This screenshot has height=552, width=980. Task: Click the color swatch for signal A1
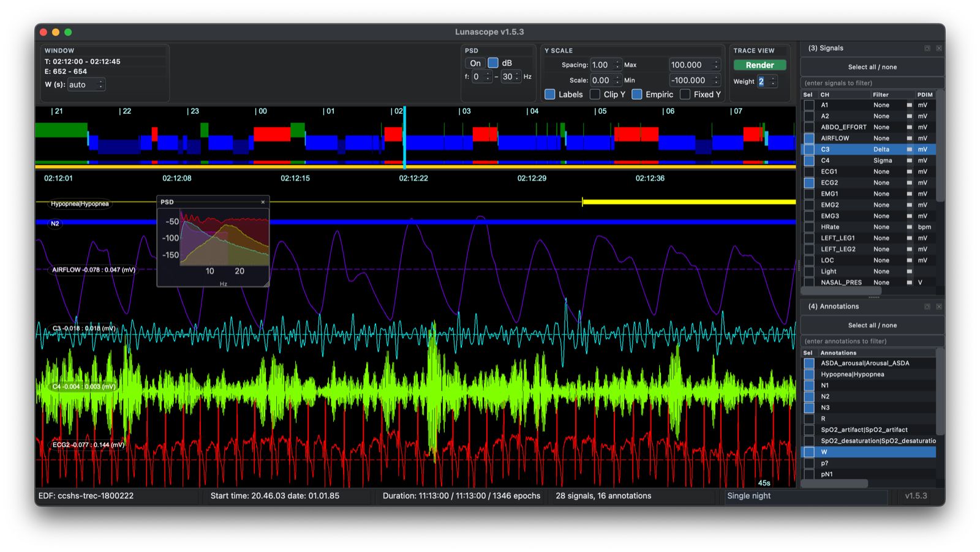(910, 105)
